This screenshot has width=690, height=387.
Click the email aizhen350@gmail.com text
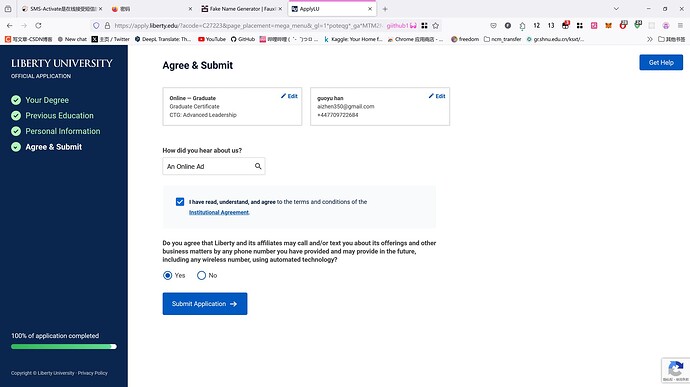(x=345, y=106)
